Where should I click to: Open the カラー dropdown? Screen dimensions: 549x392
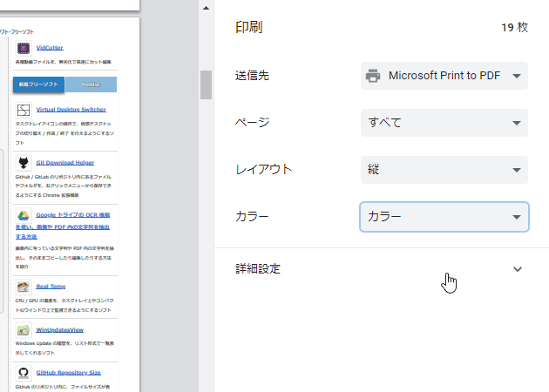pos(444,217)
